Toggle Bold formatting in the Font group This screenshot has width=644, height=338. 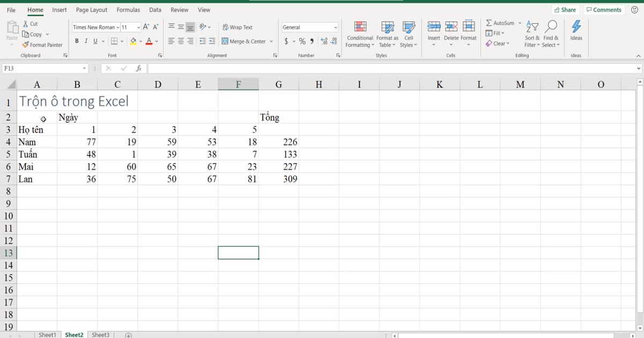coord(77,41)
